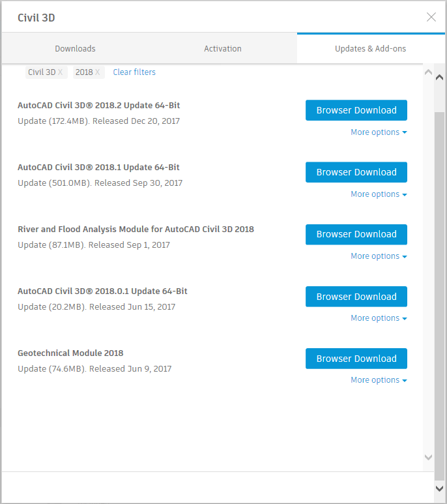The image size is (447, 504).
Task: Expand More options for 2018.2 Update
Action: point(379,132)
